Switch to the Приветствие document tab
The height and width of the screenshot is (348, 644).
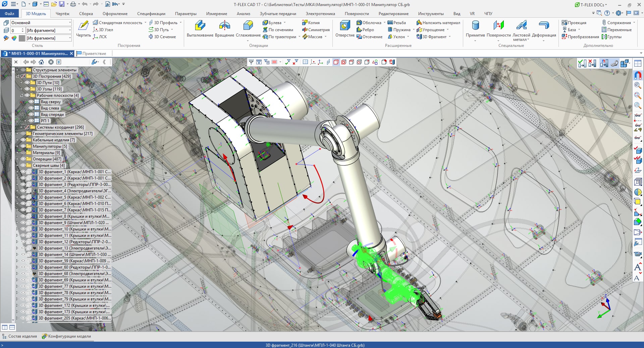[x=92, y=54]
